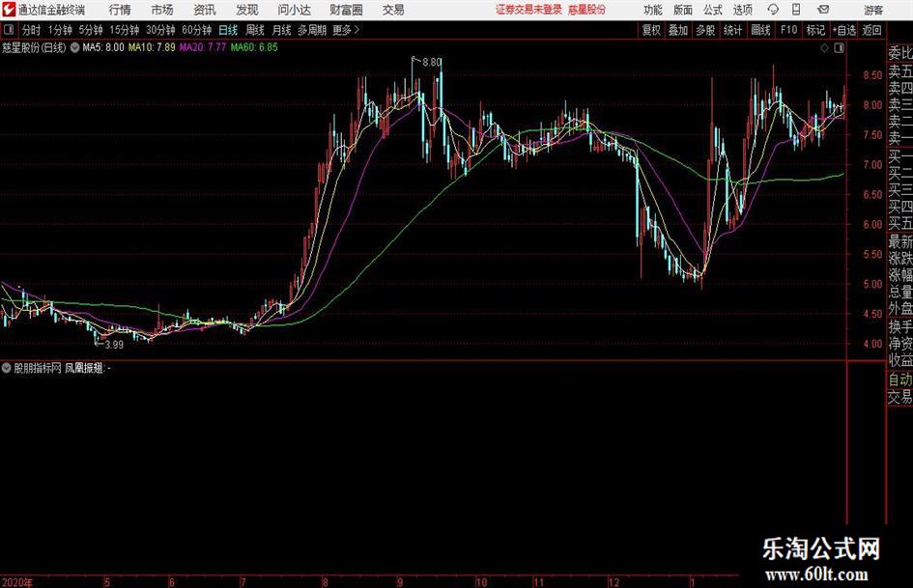Switch to 分时 chart period
The image size is (913, 588).
tap(32, 30)
